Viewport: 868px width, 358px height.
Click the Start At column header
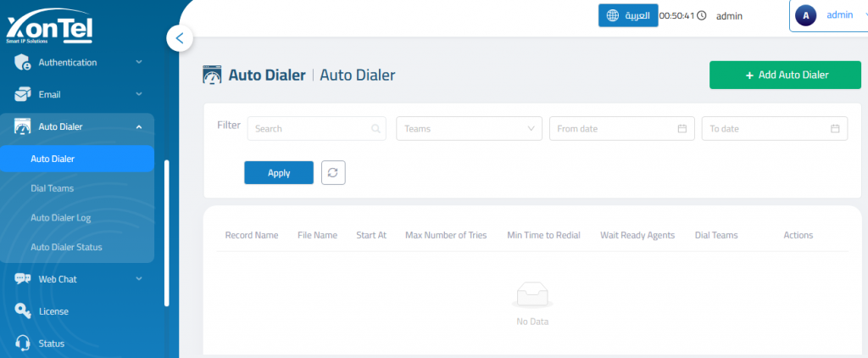point(371,235)
